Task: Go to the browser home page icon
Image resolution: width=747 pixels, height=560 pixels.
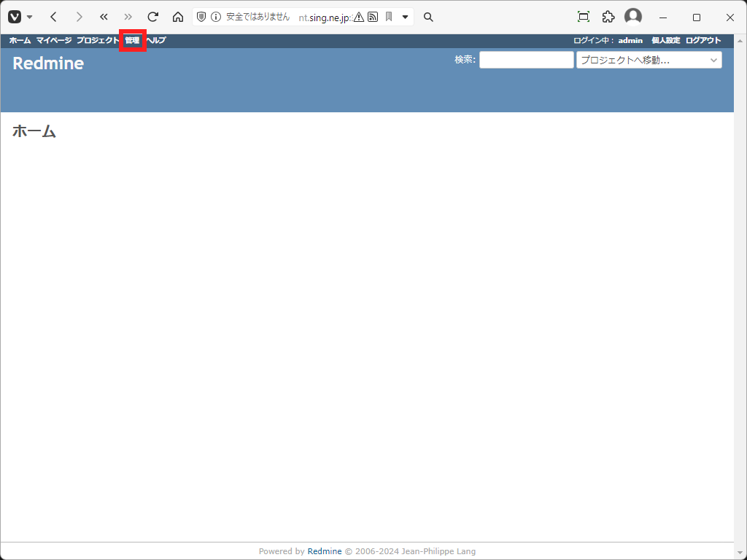Action: 178,17
